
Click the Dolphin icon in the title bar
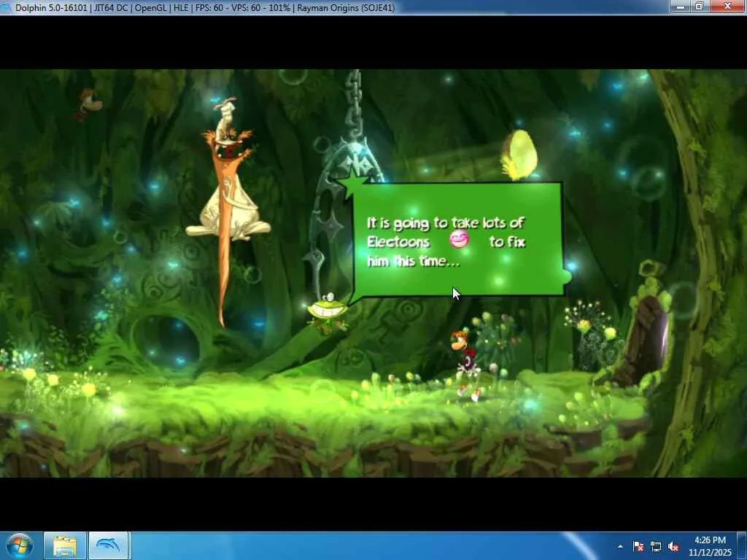coord(6,7)
